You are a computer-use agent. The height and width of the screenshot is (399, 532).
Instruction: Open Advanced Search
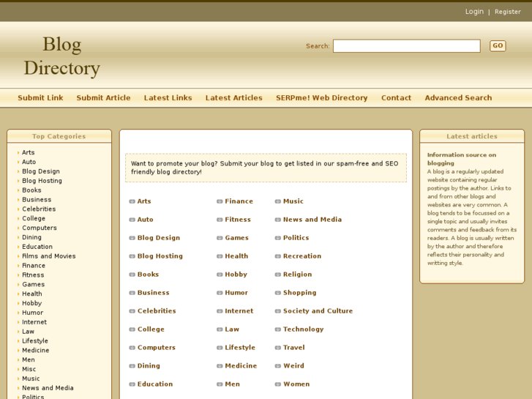click(458, 98)
